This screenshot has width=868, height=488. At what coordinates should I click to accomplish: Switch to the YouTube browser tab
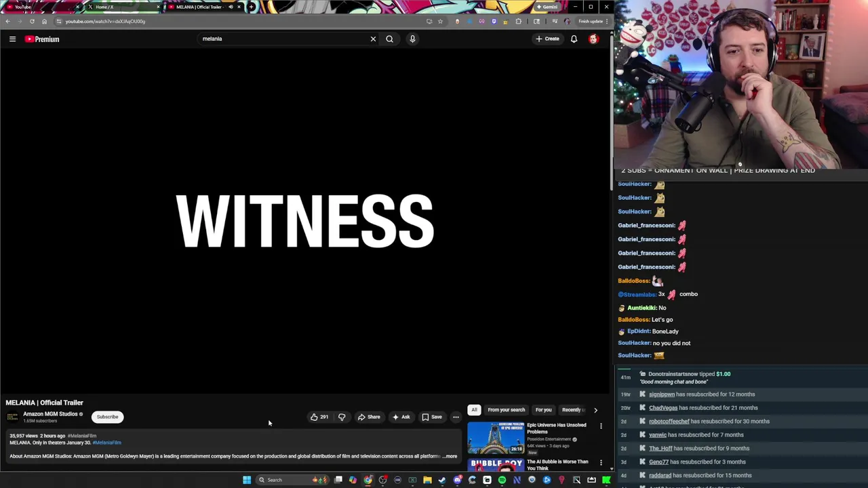tap(42, 7)
